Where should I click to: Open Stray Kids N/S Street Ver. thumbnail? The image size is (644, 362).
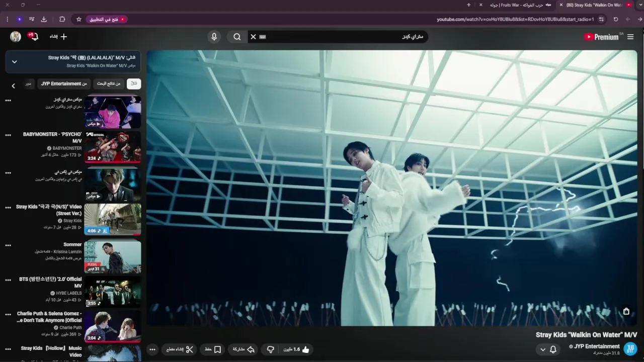[113, 220]
